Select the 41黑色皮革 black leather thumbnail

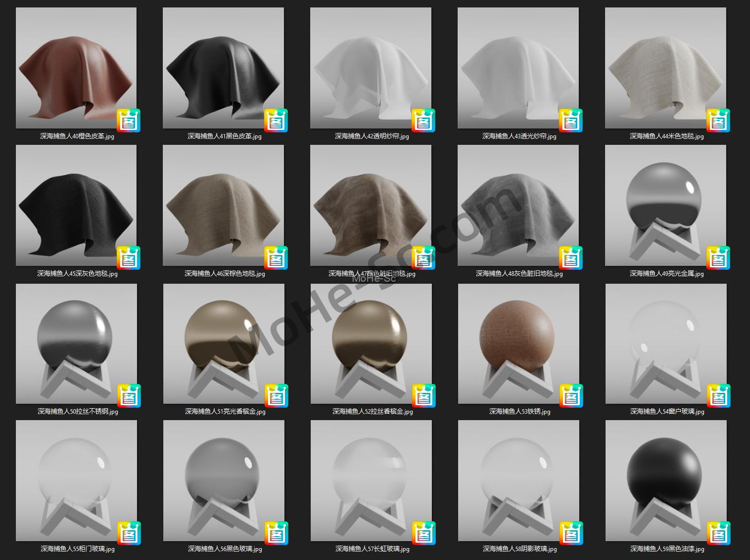point(223,68)
